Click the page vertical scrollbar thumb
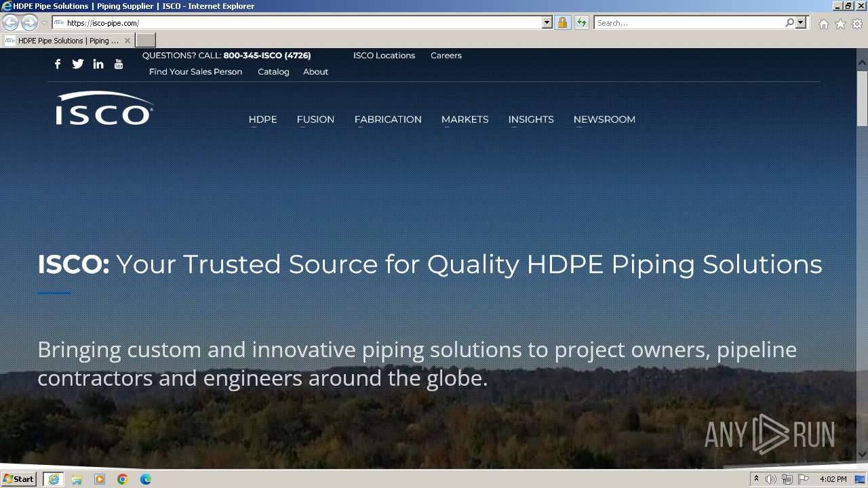The image size is (868, 488). tap(862, 98)
